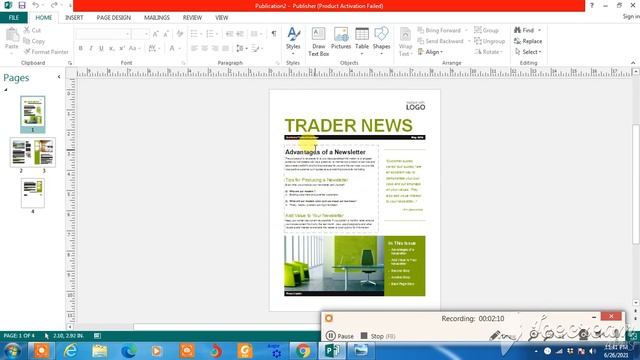Click the Save icon in Quick Access Toolbar
Image resolution: width=640 pixels, height=360 pixels.
click(x=22, y=5)
